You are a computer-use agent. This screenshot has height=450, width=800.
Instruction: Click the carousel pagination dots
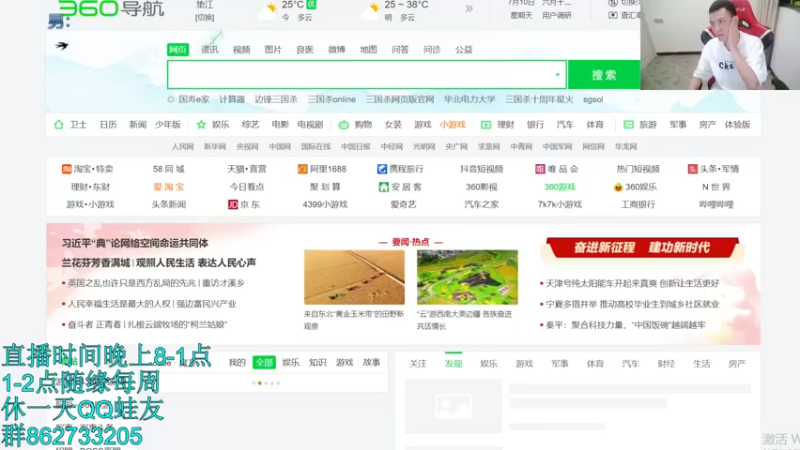(266, 383)
